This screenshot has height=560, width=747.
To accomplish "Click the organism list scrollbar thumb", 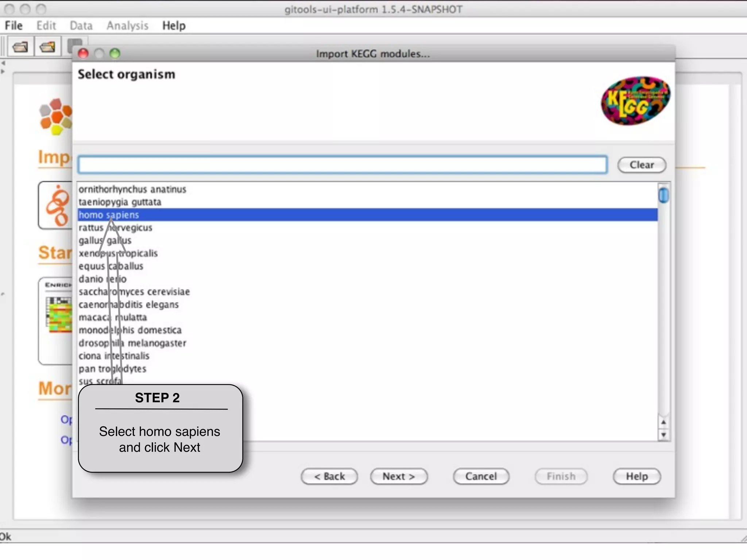I will pos(663,195).
